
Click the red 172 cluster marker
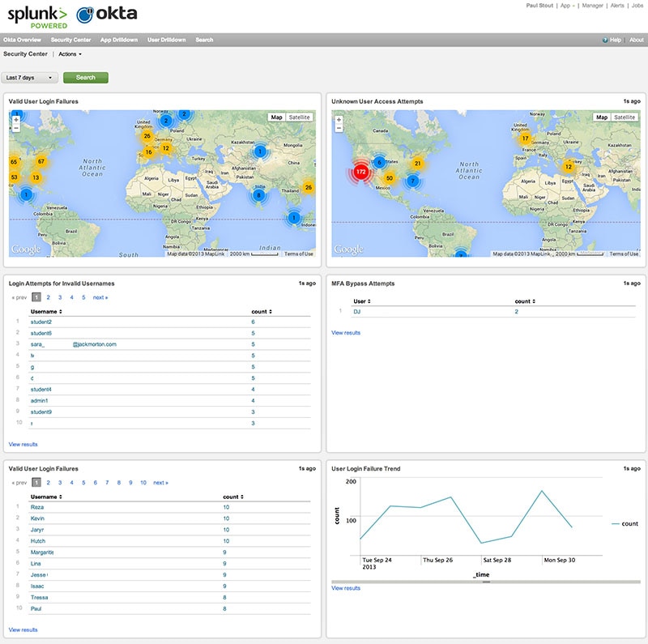[x=360, y=173]
